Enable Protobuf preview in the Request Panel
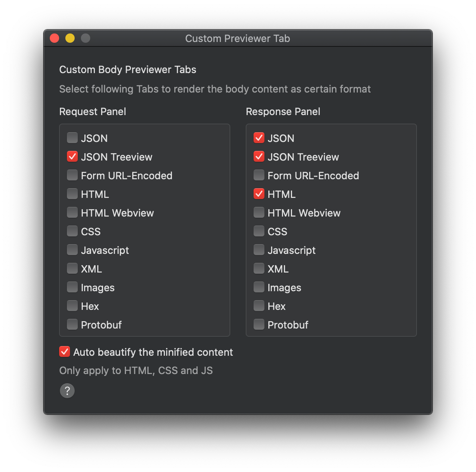This screenshot has height=472, width=476. [x=72, y=324]
